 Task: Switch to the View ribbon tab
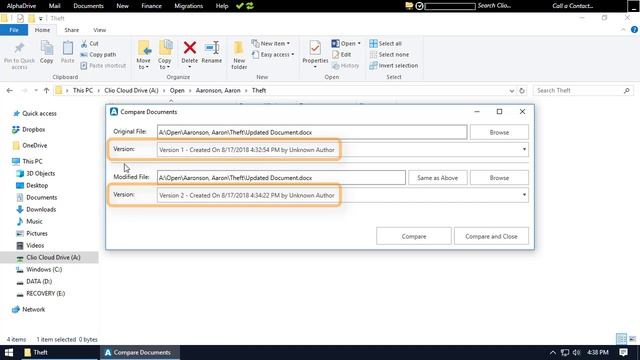tap(99, 30)
